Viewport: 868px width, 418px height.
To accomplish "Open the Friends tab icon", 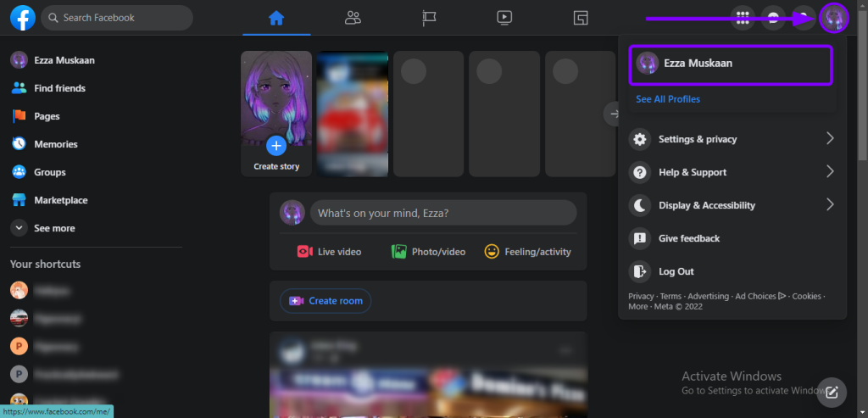I will point(353,18).
